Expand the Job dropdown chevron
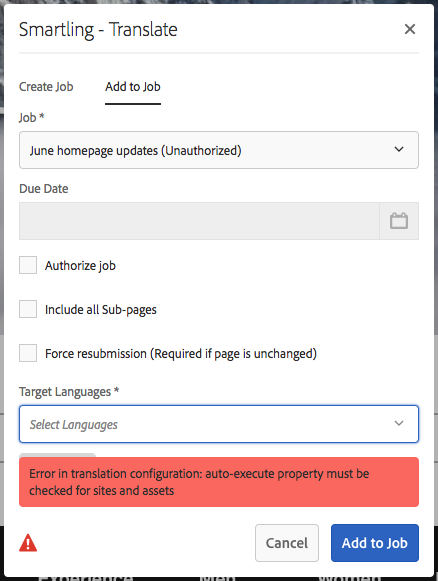438x581 pixels. coord(399,149)
